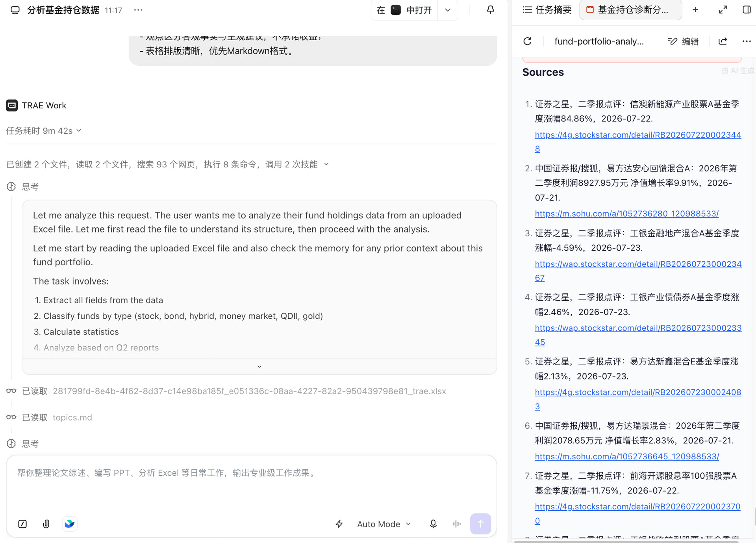Expand the 已创建 2 个文件 activity summary

click(x=167, y=164)
